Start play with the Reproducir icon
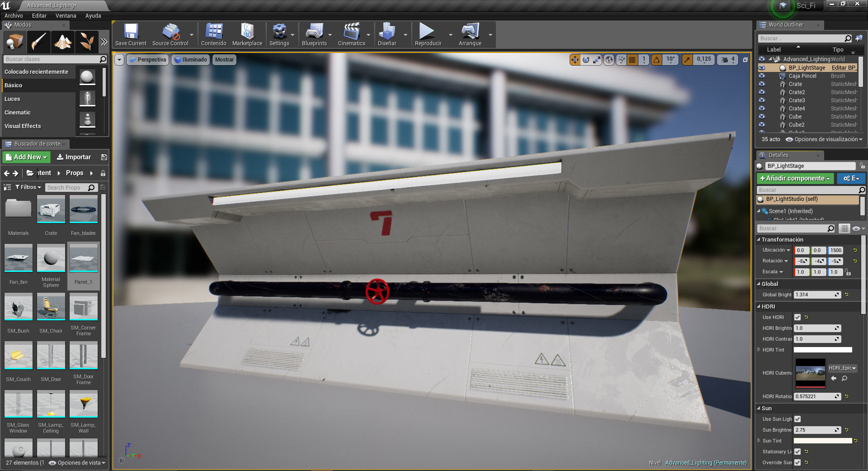 pos(428,34)
